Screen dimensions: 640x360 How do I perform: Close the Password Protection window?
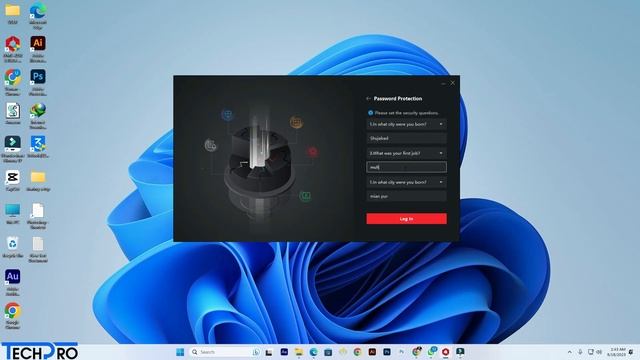coord(452,83)
